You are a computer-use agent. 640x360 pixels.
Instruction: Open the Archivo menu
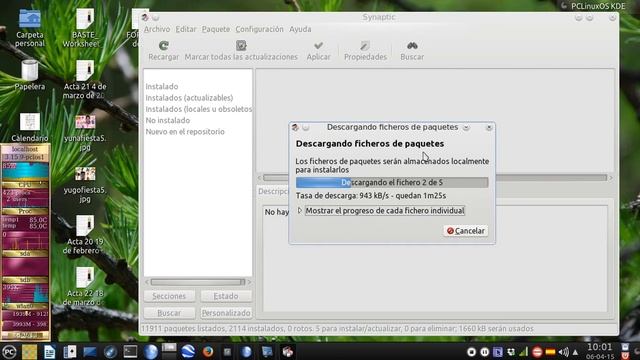click(157, 29)
